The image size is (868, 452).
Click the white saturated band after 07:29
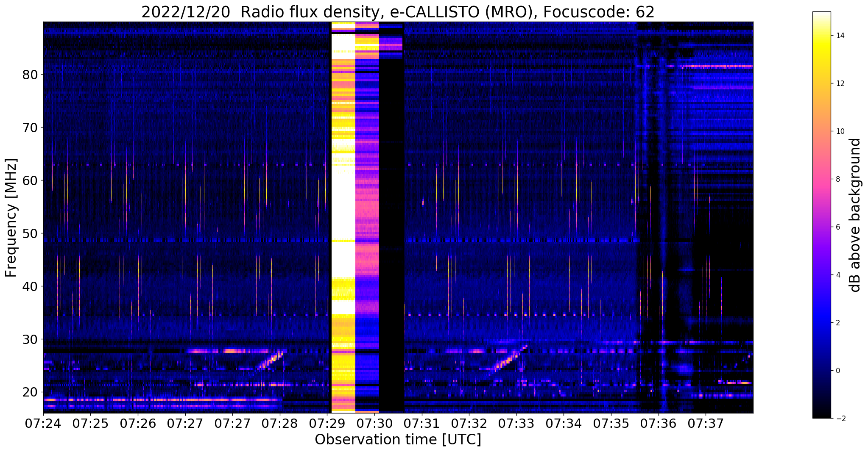(343, 216)
